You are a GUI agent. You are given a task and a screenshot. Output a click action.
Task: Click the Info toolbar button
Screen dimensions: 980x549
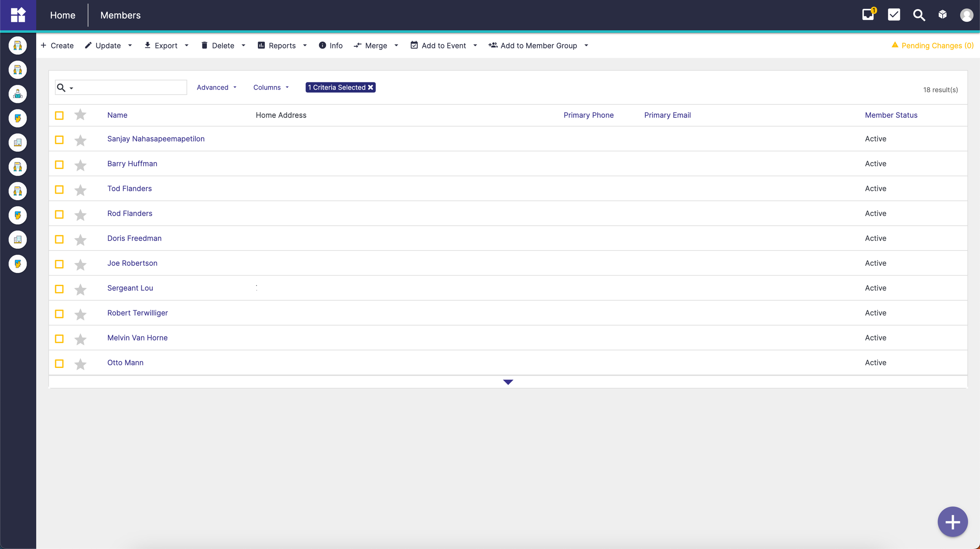331,45
